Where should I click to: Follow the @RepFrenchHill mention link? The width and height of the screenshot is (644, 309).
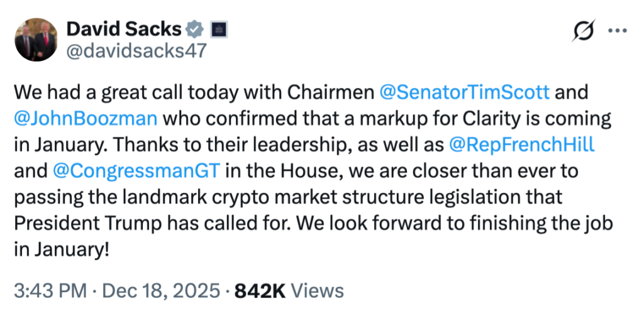click(x=523, y=145)
